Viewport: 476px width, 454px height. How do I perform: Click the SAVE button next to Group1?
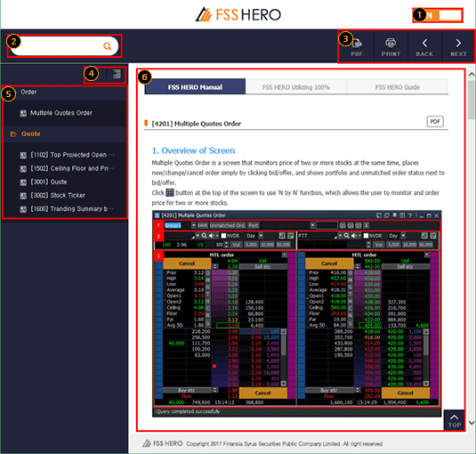[x=203, y=225]
